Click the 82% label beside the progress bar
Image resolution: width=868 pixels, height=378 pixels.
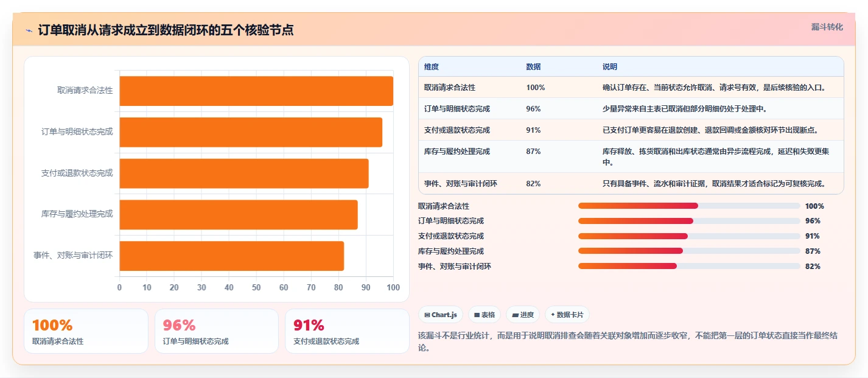(x=813, y=266)
